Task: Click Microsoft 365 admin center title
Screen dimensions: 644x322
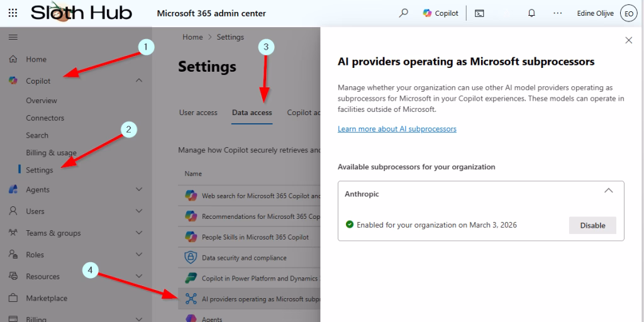Action: click(211, 13)
